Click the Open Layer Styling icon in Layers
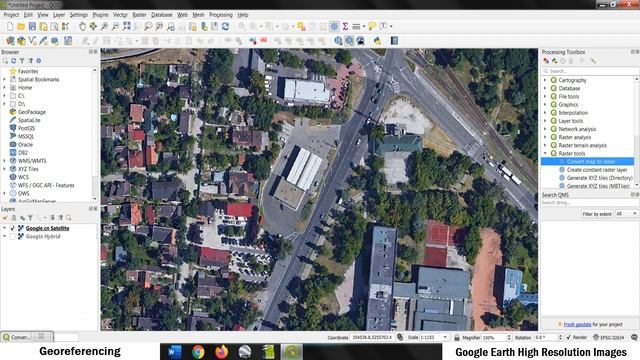 (x=5, y=218)
